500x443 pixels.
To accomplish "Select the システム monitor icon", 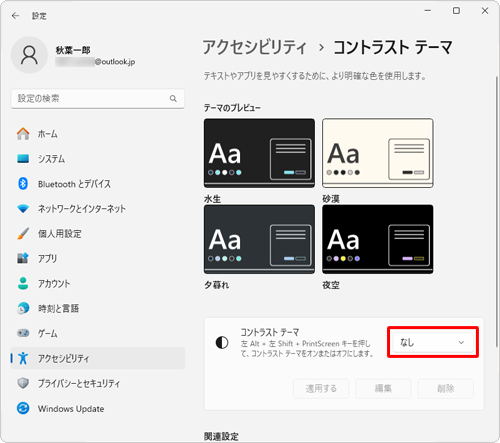I will click(23, 159).
